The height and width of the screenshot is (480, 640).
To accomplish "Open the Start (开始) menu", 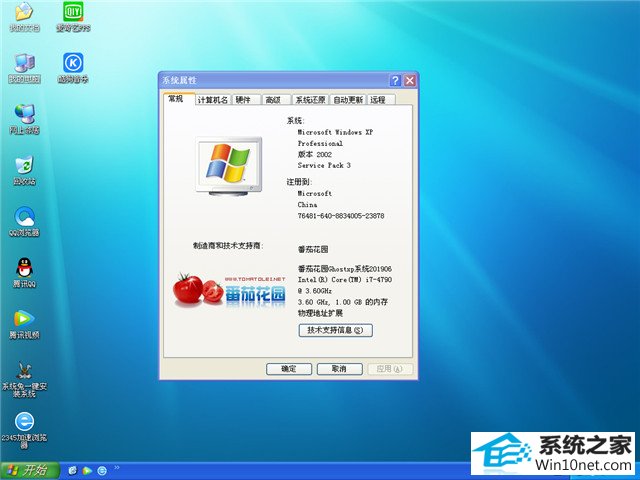I will click(x=29, y=471).
